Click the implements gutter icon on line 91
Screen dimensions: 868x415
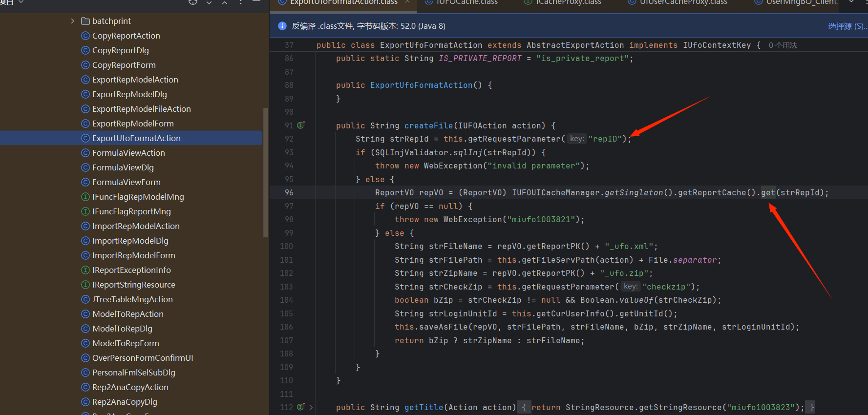pos(301,125)
